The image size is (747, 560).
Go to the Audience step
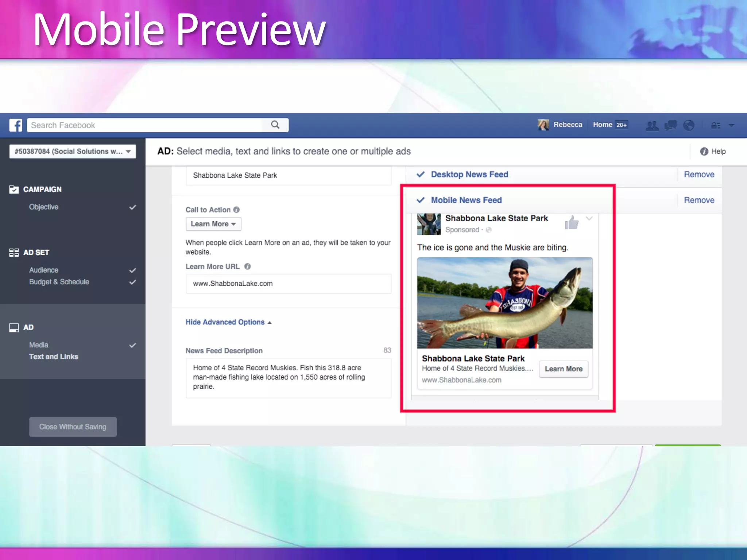point(44,270)
